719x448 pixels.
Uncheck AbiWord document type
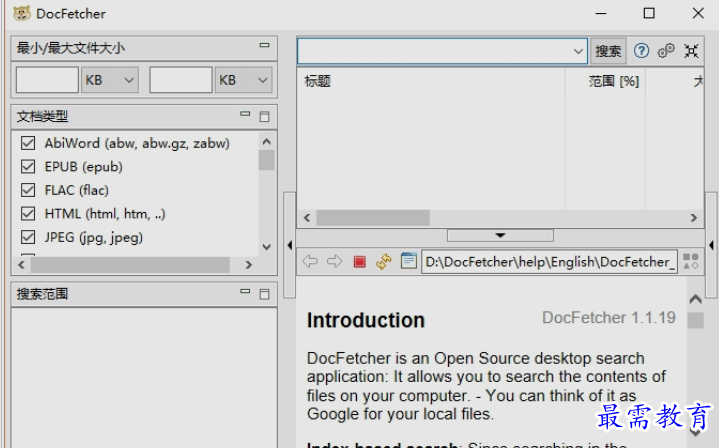[x=28, y=143]
